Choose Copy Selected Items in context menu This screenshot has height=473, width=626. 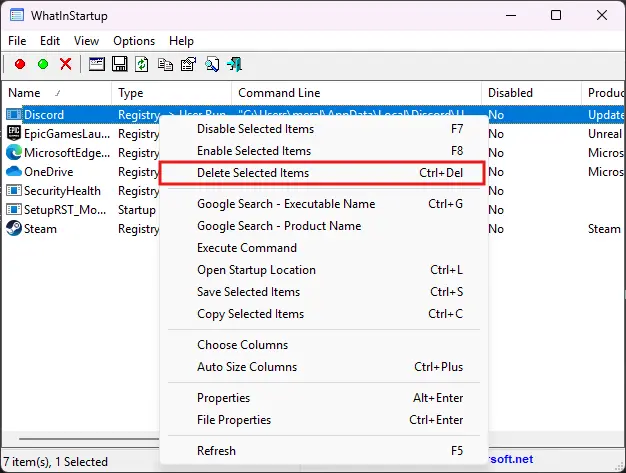pyautogui.click(x=323, y=314)
